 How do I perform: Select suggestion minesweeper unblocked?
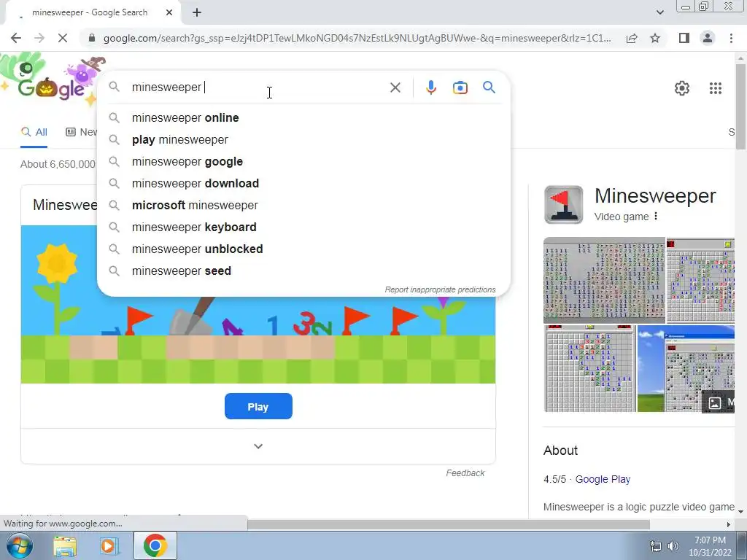(304, 249)
